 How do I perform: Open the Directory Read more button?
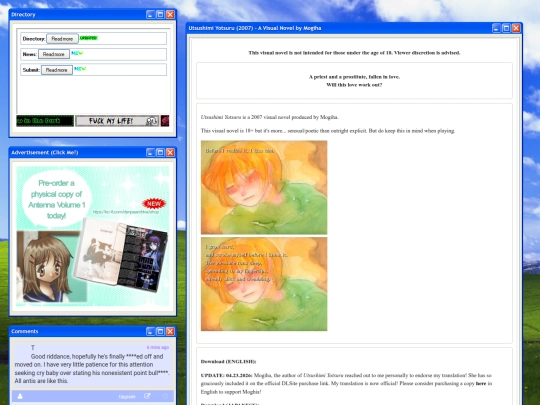(62, 39)
